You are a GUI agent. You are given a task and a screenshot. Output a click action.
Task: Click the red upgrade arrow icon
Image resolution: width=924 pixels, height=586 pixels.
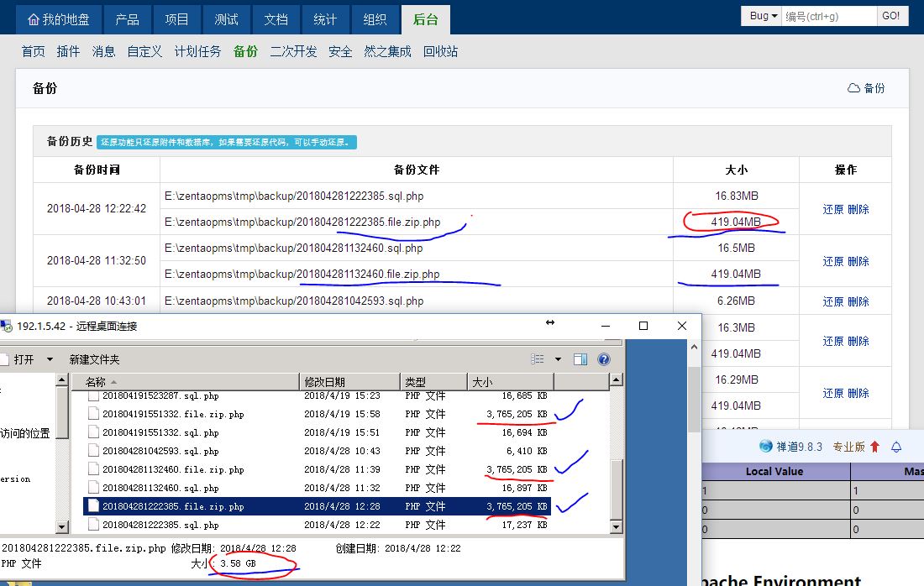click(x=874, y=447)
